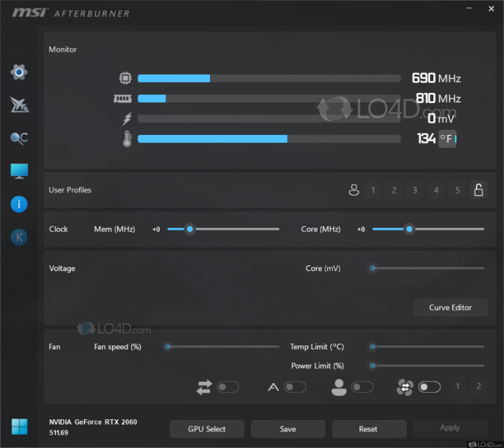Toggle the °F temperature unit button
Image resolution: width=504 pixels, height=448 pixels.
pos(447,139)
